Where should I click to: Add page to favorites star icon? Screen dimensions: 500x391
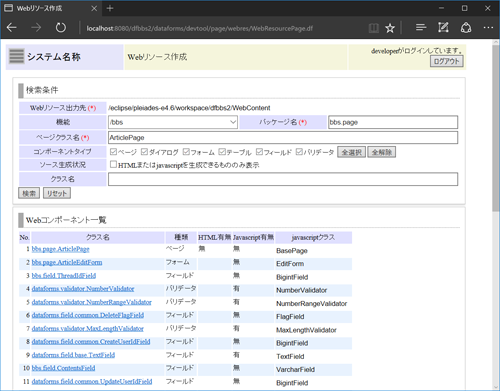(390, 28)
